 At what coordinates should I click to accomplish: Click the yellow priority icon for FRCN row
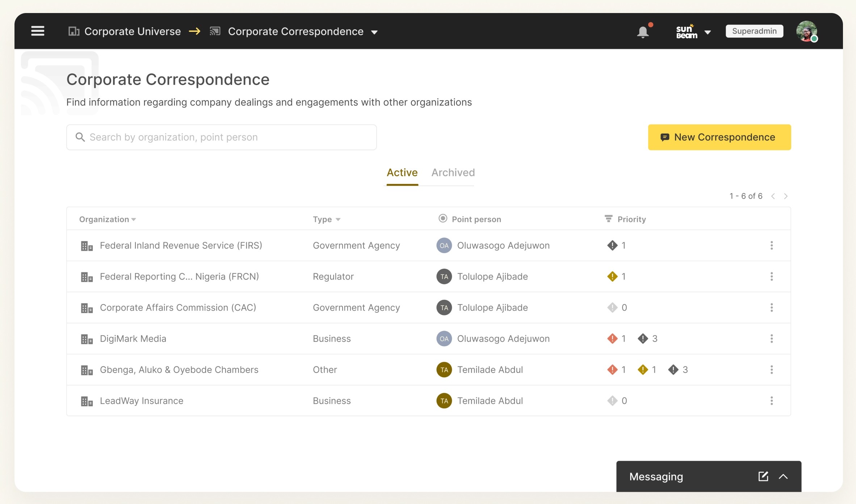coord(612,277)
